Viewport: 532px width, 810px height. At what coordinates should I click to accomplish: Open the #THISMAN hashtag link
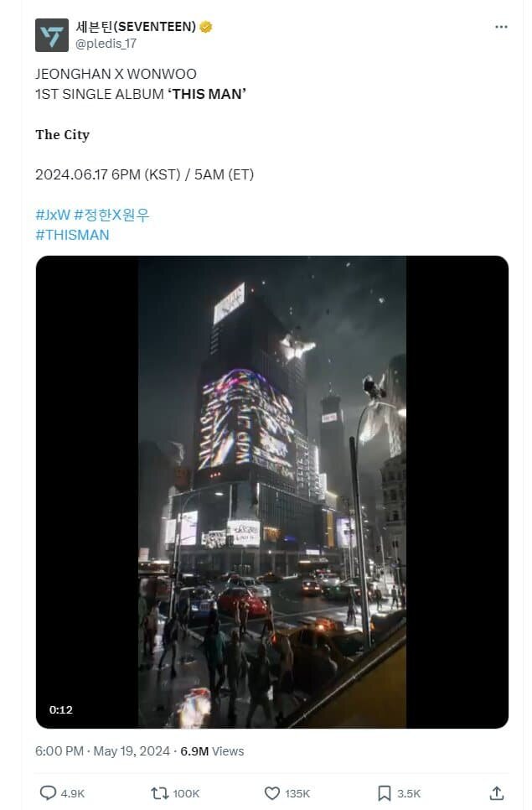[x=72, y=235]
